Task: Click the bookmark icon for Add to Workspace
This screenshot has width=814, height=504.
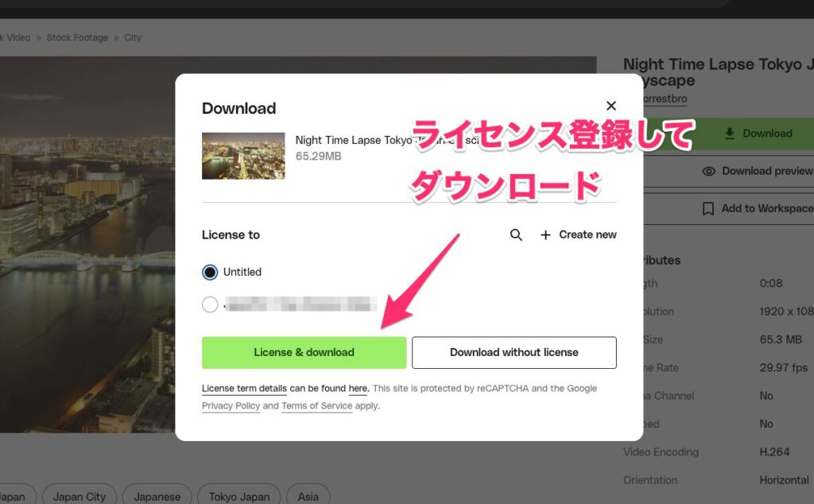Action: click(707, 208)
